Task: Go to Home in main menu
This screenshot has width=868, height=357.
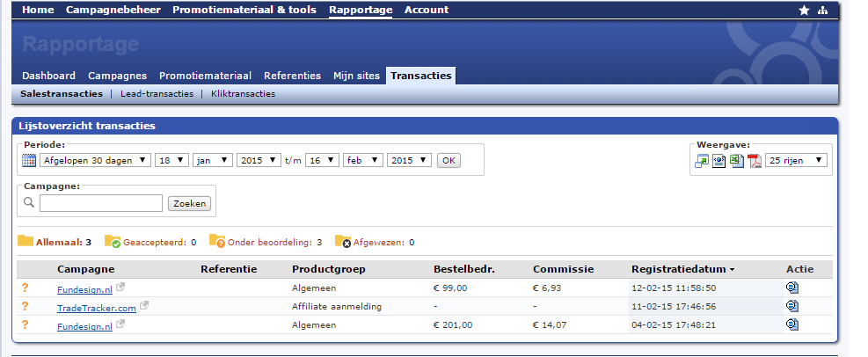Action: (38, 10)
